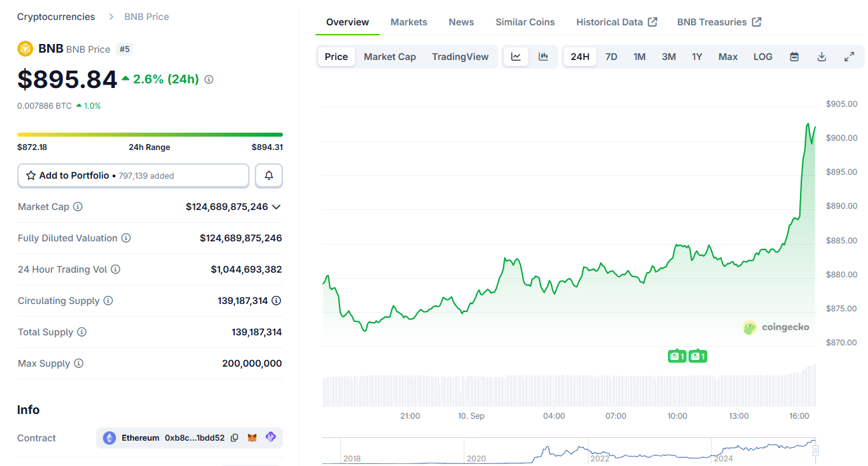Switch chart range to 7D
This screenshot has width=868, height=466.
click(x=611, y=57)
